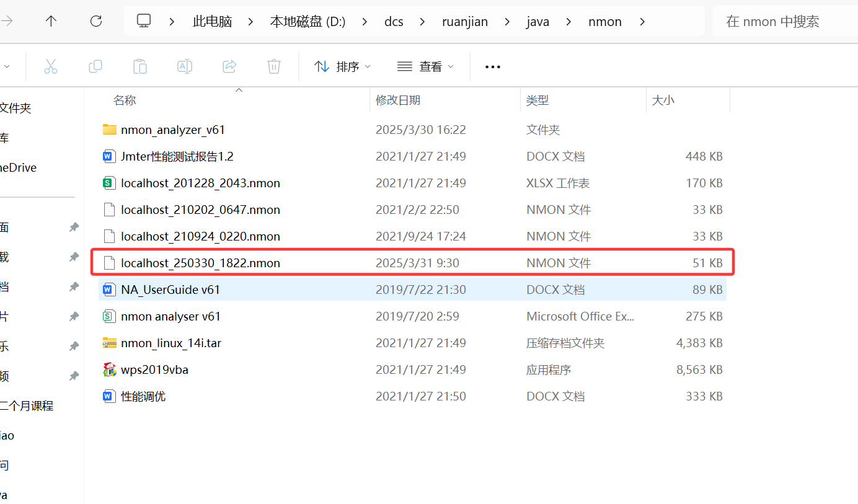Viewport: 858px width, 504px height.
Task: Select folder name nmon_analyzer_v61
Action: click(x=173, y=130)
